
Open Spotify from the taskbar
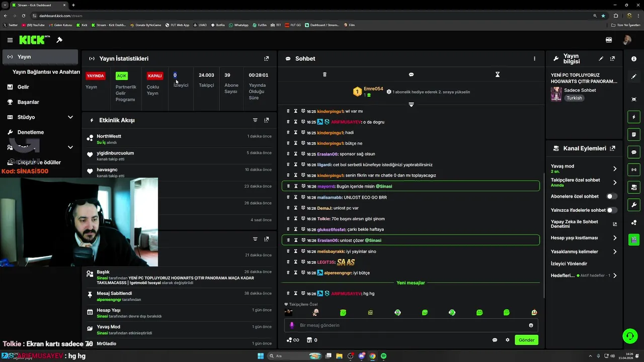[383, 356]
